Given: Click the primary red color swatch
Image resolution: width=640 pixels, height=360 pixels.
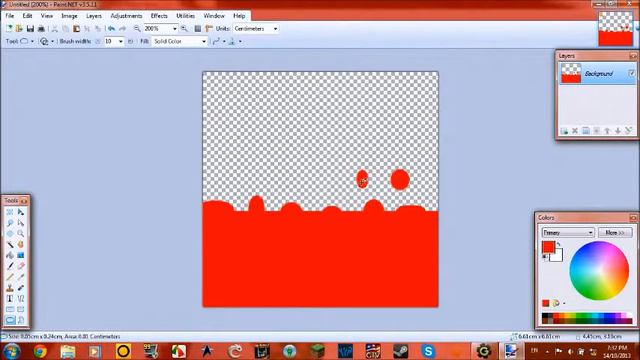Looking at the screenshot, I should tap(548, 247).
